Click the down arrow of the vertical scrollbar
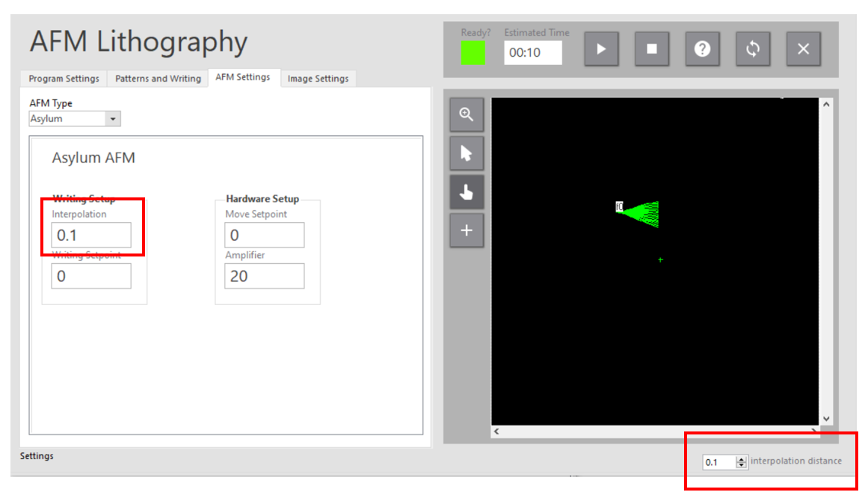 [825, 418]
